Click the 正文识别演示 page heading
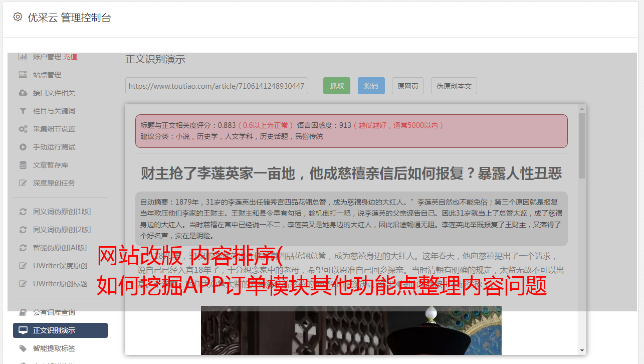The height and width of the screenshot is (364, 644). [155, 59]
